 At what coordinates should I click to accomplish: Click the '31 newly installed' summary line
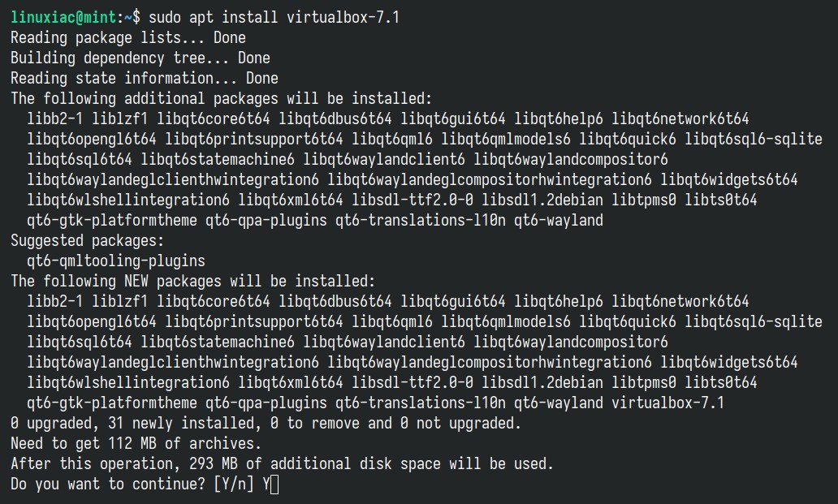coord(266,424)
